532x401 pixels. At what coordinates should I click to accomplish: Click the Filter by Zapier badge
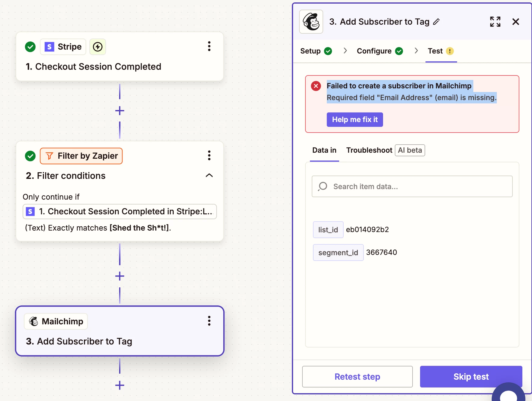(81, 156)
